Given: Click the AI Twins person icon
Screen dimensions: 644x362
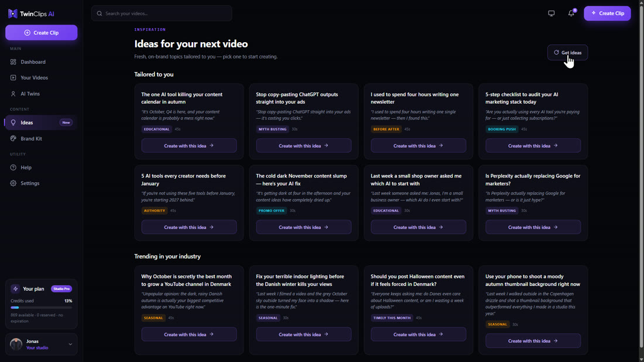Looking at the screenshot, I should pos(13,94).
